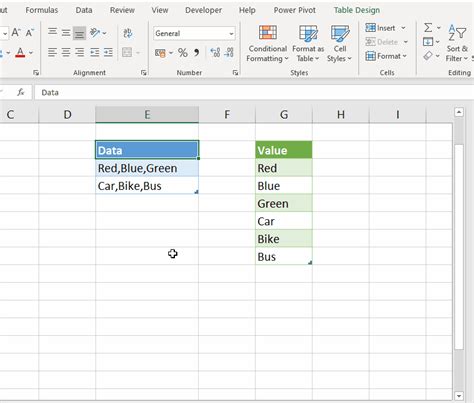This screenshot has width=474, height=403.
Task: Expand accounting format dropdown arrow
Action: 171,53
